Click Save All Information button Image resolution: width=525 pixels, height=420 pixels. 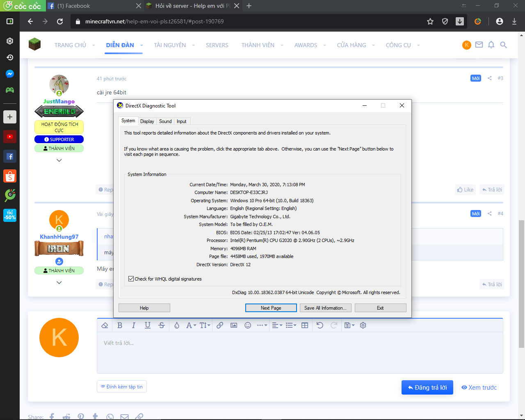325,308
